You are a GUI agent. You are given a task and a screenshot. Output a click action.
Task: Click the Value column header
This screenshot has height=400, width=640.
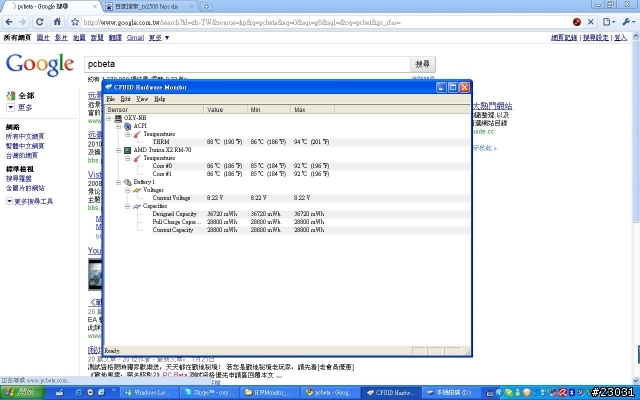click(x=226, y=109)
